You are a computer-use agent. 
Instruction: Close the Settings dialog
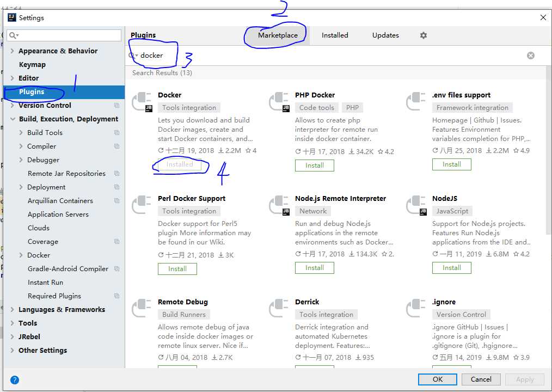[x=543, y=17]
